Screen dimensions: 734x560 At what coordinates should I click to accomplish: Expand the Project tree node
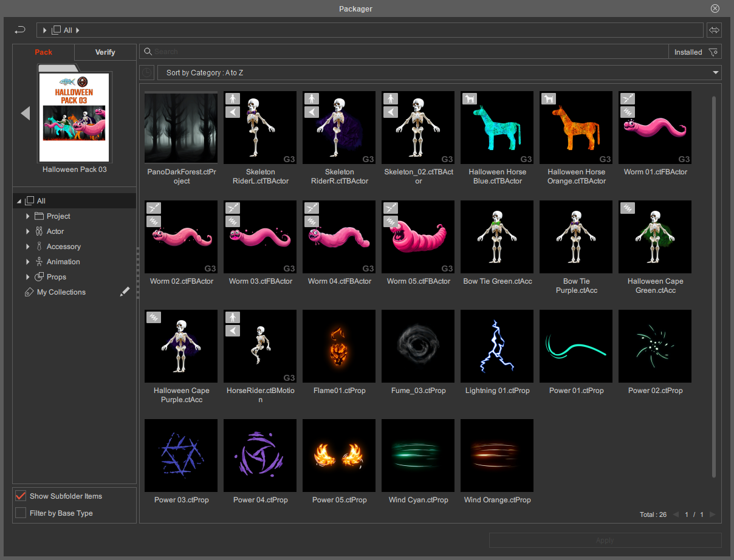(28, 216)
